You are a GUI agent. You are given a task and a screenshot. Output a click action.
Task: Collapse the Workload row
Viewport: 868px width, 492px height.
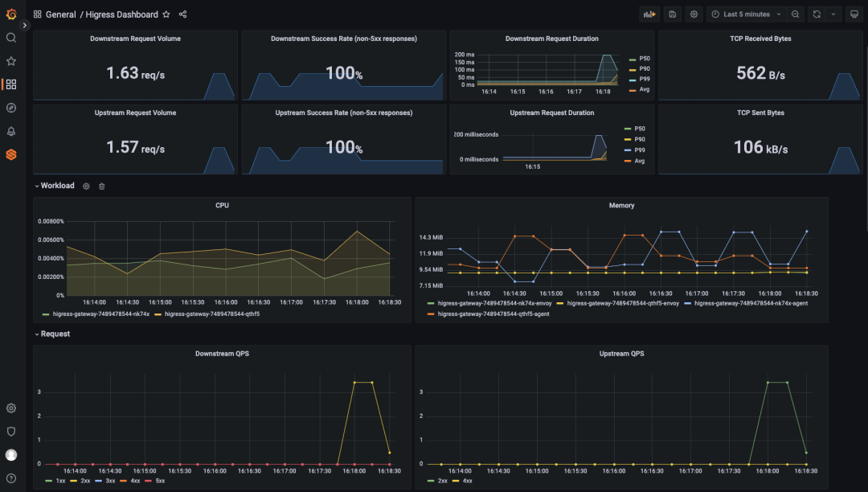(55, 186)
